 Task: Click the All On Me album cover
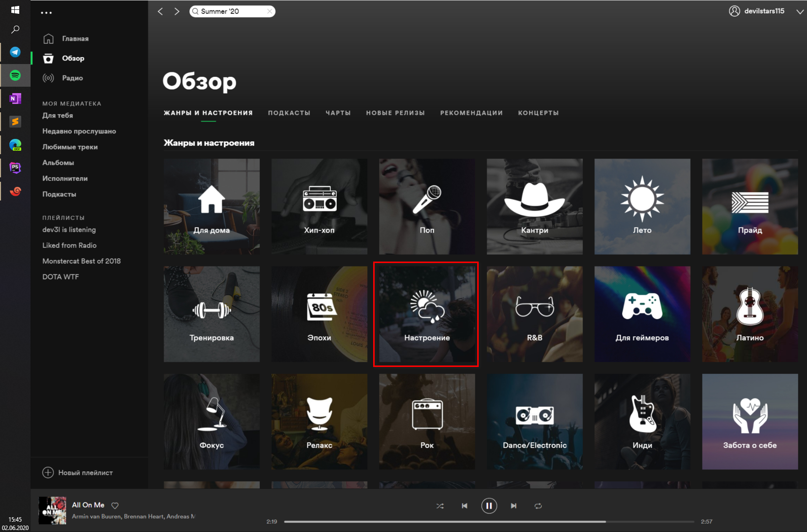pyautogui.click(x=52, y=510)
